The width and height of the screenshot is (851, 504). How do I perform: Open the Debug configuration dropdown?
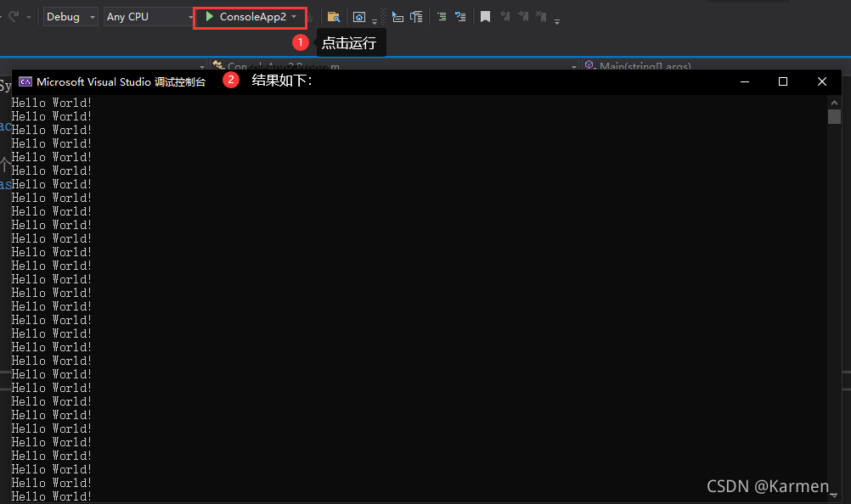[x=70, y=17]
